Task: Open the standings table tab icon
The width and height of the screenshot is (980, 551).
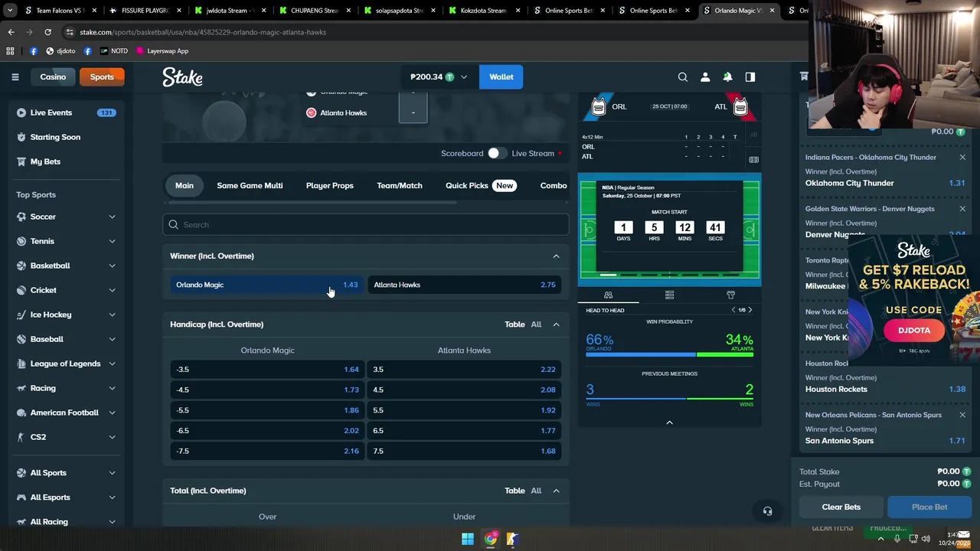Action: 669,295
